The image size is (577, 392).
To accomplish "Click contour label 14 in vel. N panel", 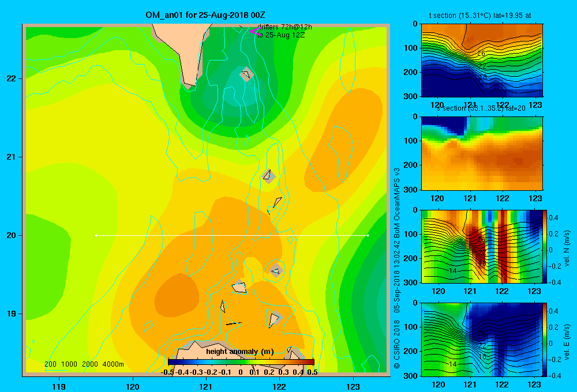I will tap(453, 270).
